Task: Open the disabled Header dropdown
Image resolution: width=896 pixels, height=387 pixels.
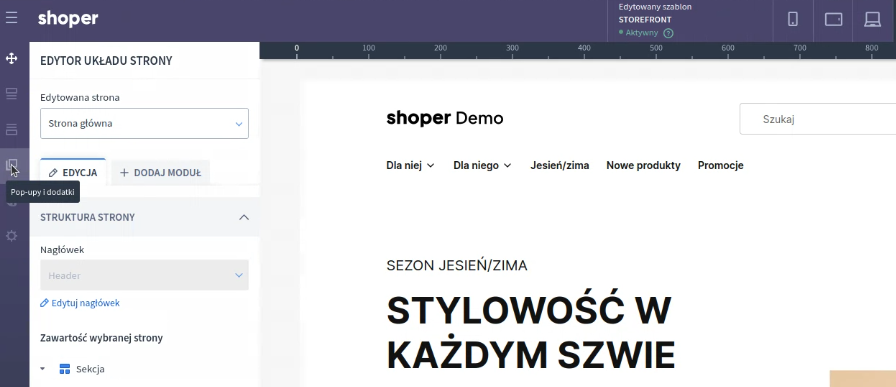Action: click(145, 275)
